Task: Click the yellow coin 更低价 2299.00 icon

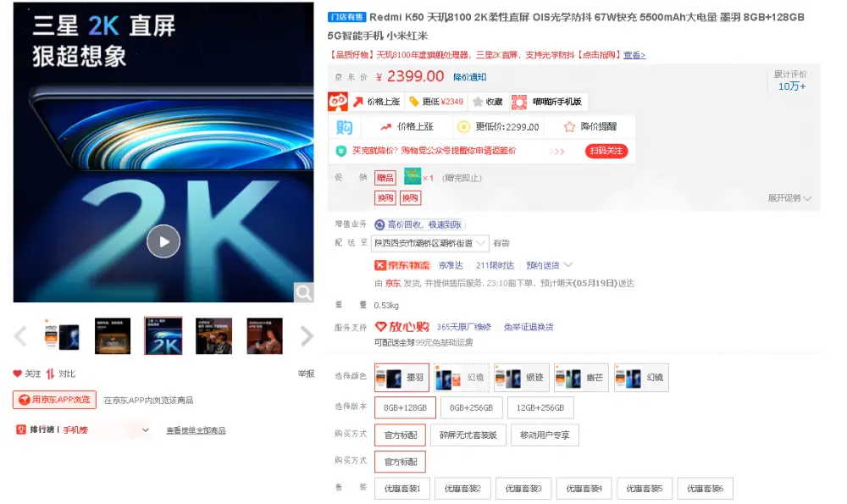Action: point(463,127)
